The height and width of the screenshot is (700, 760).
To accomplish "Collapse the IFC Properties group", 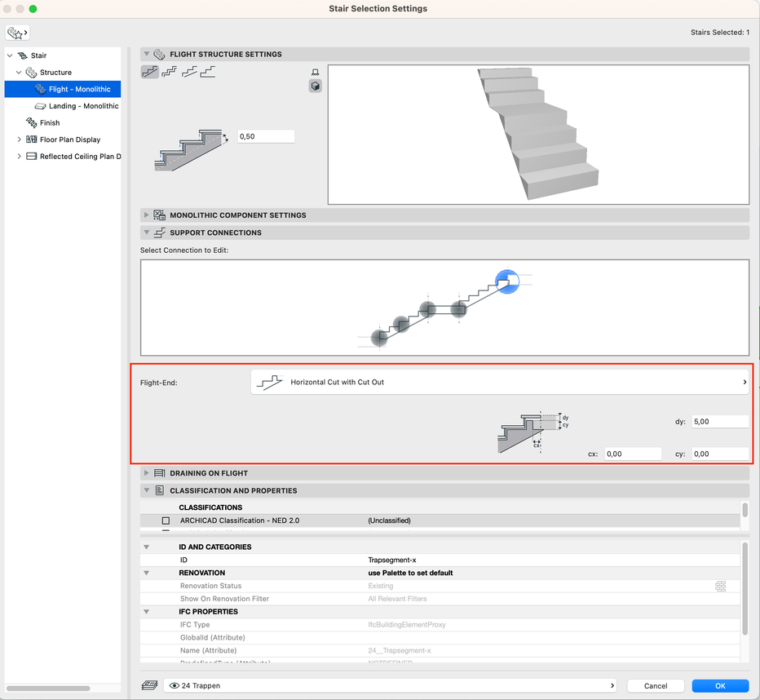I will (x=147, y=612).
